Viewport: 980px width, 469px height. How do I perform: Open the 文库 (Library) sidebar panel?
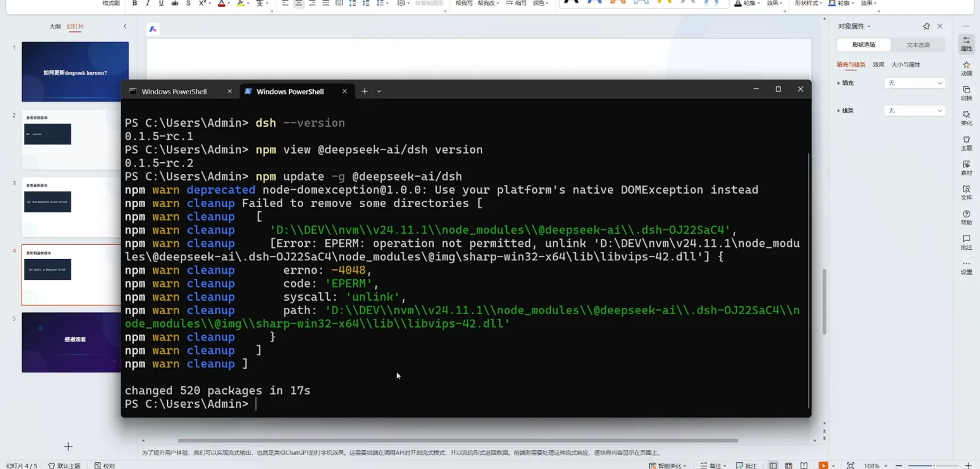coord(966,193)
